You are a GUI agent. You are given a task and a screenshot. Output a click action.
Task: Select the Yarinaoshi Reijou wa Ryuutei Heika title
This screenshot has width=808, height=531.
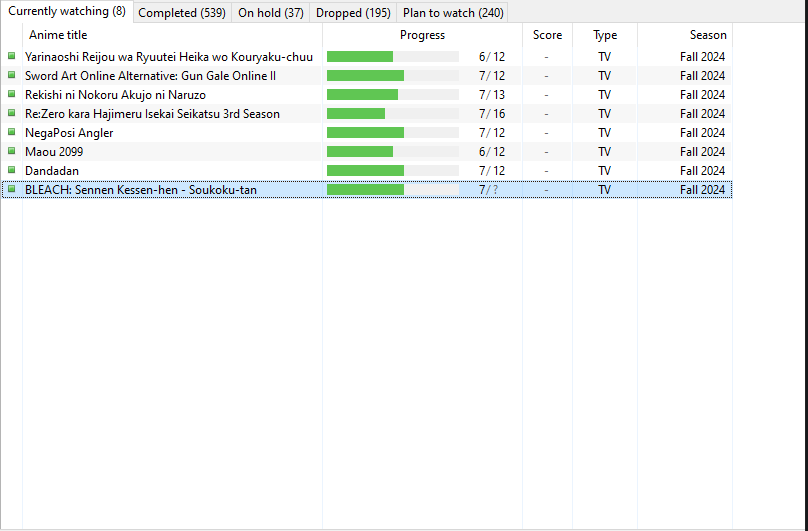pos(169,57)
